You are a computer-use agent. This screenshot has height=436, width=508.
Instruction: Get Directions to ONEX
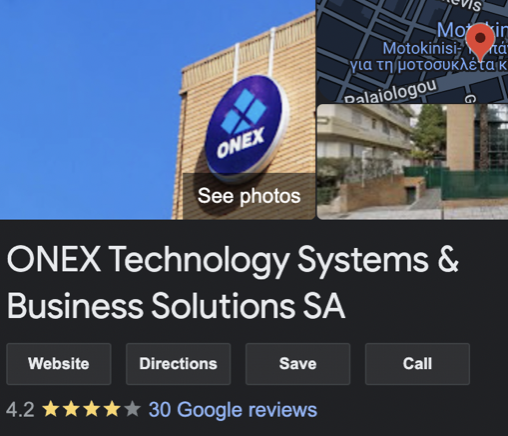(x=178, y=364)
